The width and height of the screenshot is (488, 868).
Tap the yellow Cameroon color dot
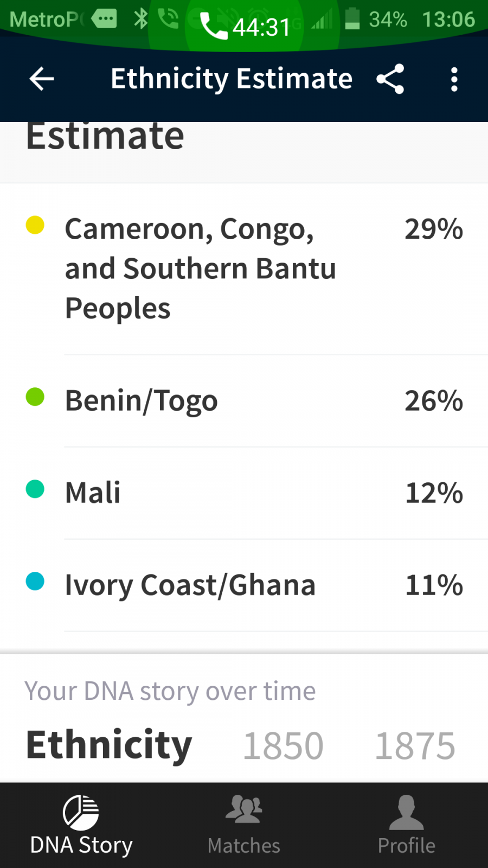click(35, 225)
